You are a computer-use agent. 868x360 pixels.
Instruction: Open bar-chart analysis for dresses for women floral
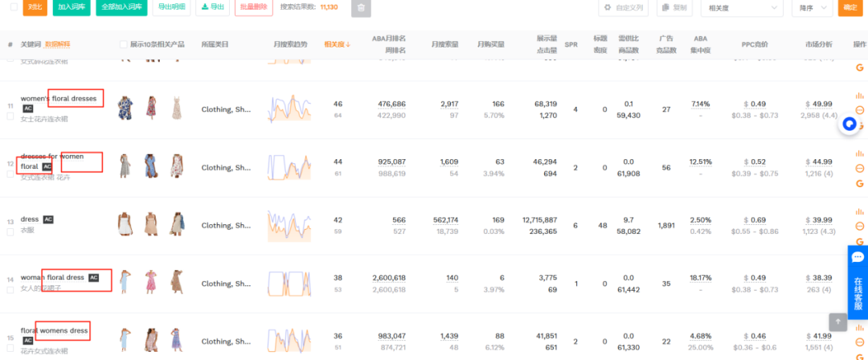pos(860,153)
